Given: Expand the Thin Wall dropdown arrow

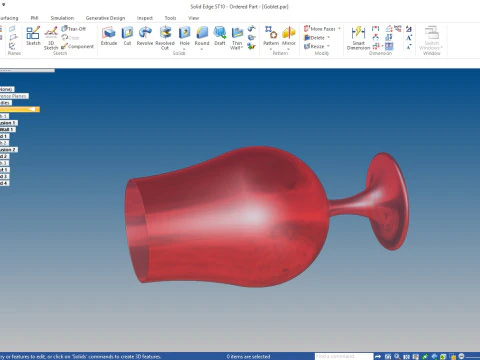Looking at the screenshot, I should (x=242, y=48).
